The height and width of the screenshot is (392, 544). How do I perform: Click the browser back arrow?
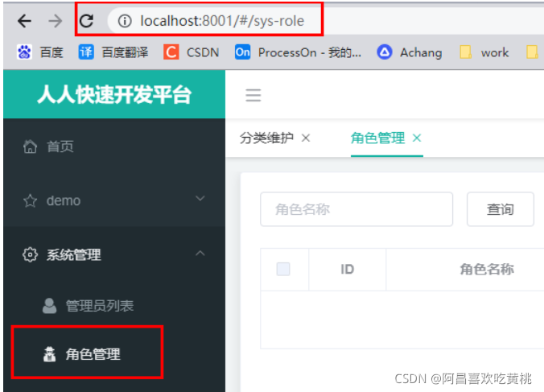[x=24, y=21]
